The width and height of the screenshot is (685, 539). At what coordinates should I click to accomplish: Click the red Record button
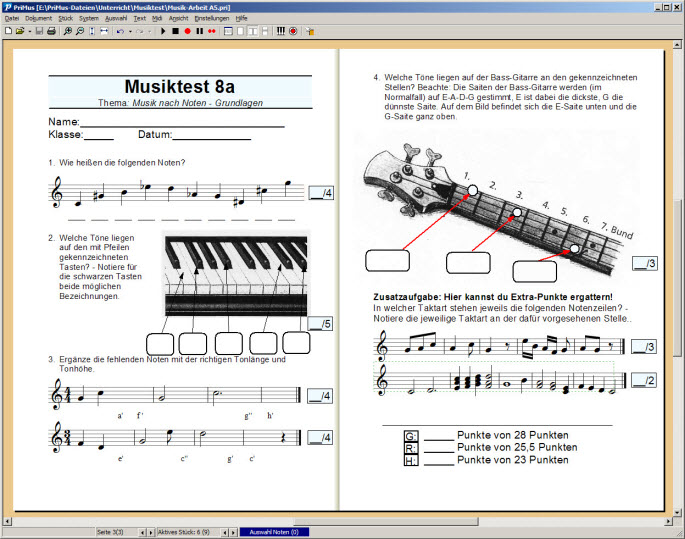[187, 31]
